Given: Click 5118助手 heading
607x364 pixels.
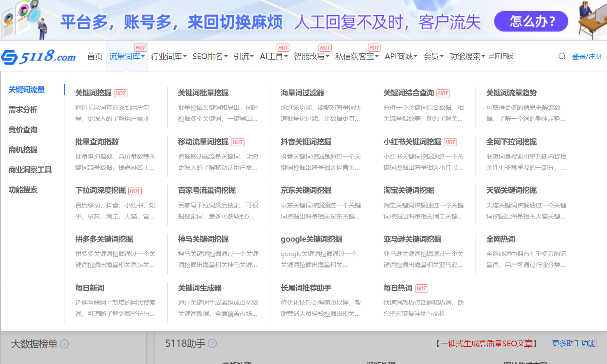Looking at the screenshot, I should (185, 343).
